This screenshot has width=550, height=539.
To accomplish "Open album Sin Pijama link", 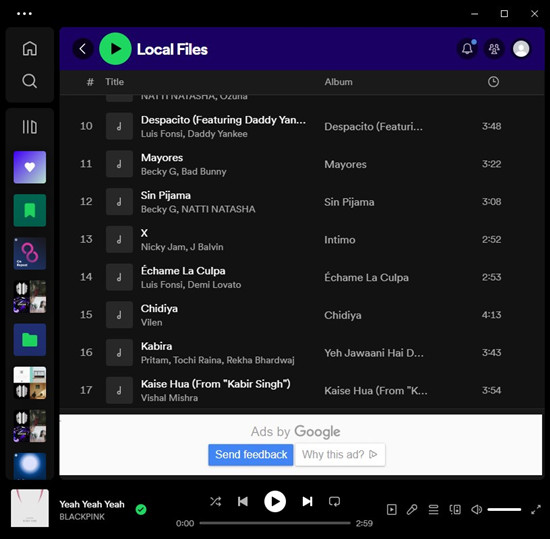I will click(349, 202).
